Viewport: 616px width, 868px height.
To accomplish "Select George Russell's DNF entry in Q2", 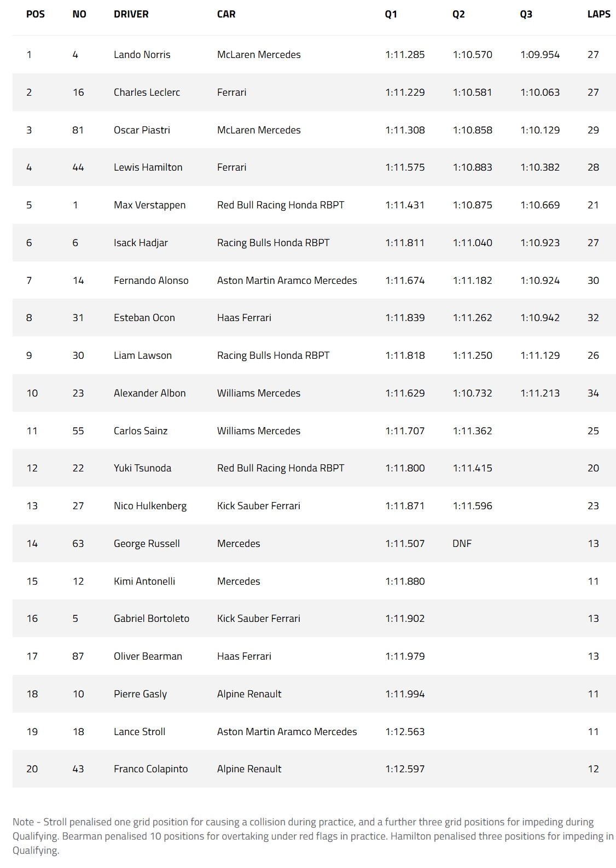I will click(x=462, y=544).
